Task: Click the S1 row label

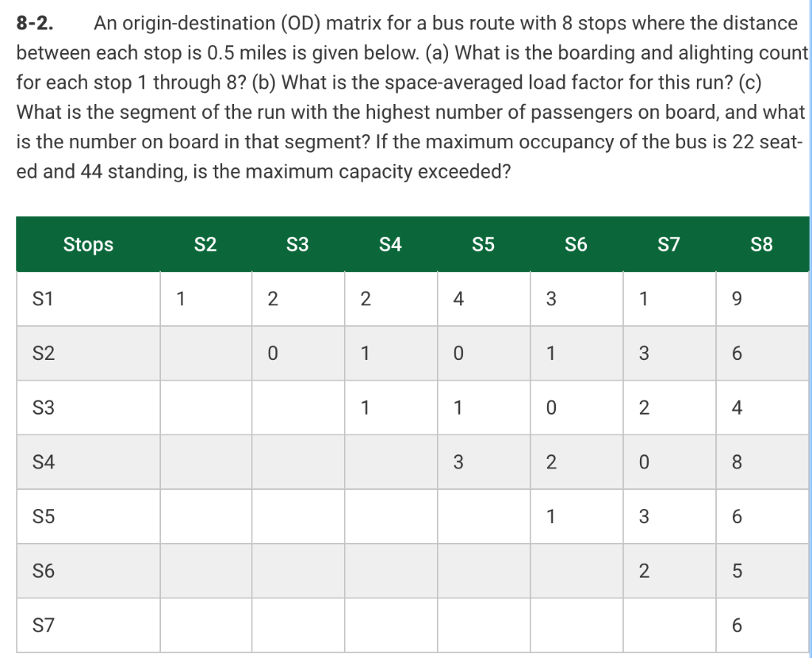Action: 88,299
